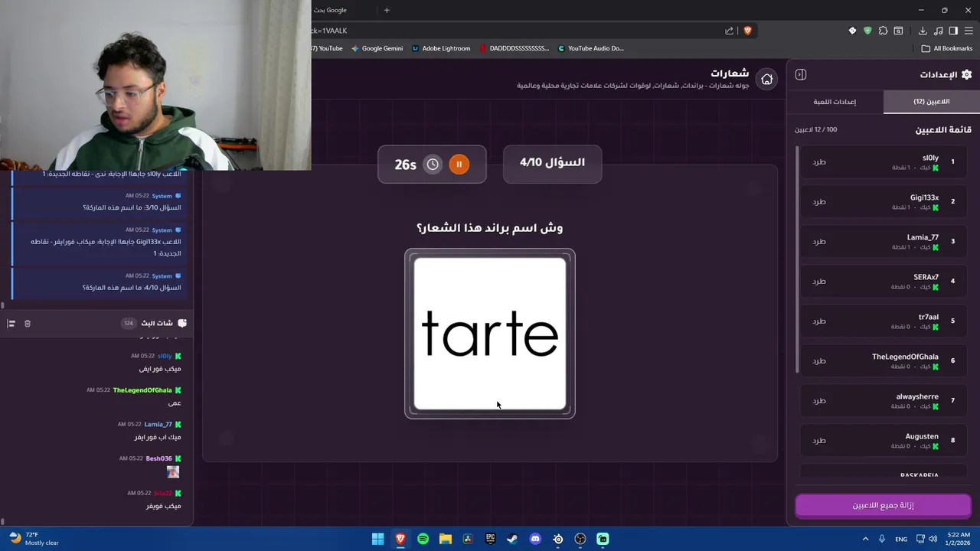This screenshot has height=551, width=980.
Task: Open the DADDDDSSSSSSSS... bookmark
Action: [514, 48]
